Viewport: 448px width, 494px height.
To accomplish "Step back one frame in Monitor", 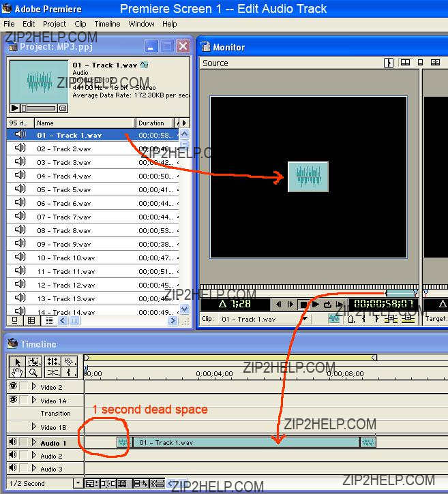I will pos(278,305).
